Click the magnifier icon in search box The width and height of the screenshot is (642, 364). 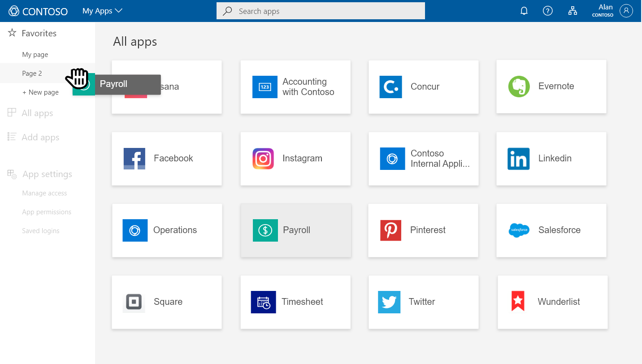tap(227, 11)
